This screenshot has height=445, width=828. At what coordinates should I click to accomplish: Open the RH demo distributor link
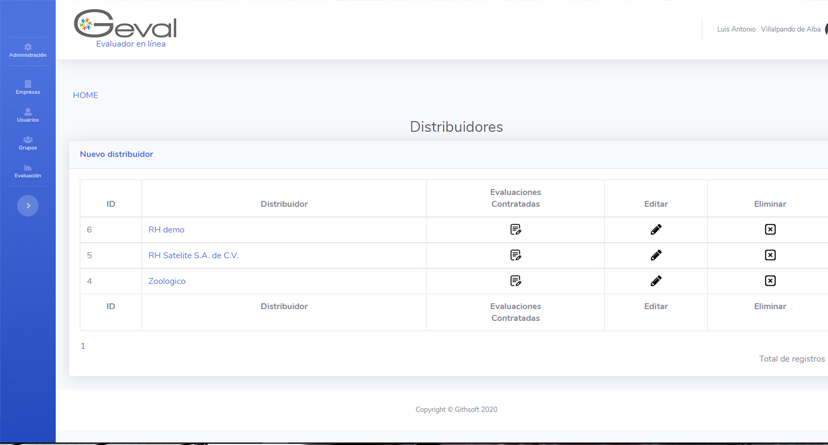[x=166, y=230]
